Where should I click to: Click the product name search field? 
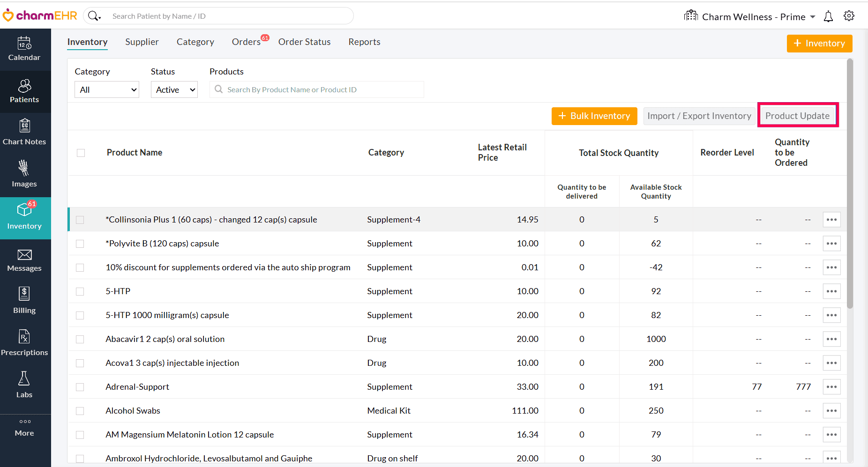pyautogui.click(x=317, y=89)
